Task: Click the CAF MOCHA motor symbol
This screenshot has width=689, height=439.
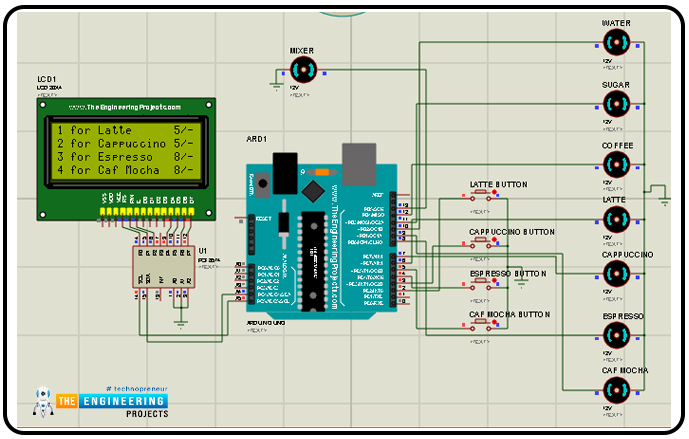Action: (616, 390)
